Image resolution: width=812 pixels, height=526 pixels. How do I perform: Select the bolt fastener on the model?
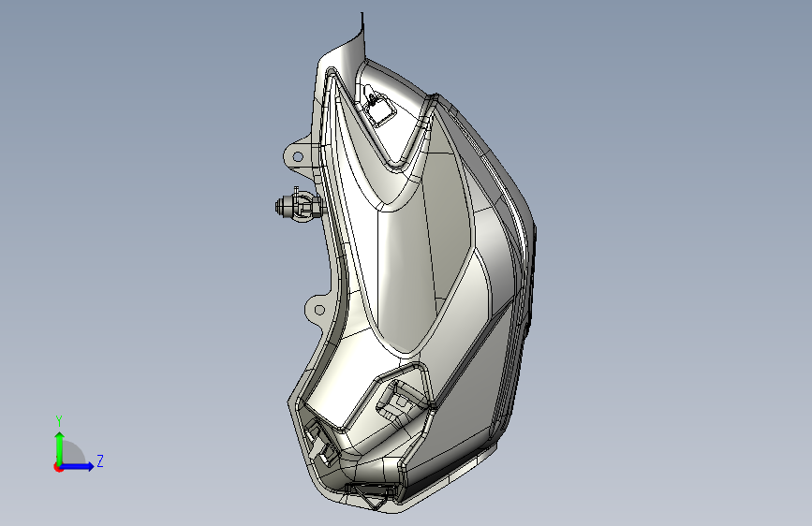coord(300,206)
